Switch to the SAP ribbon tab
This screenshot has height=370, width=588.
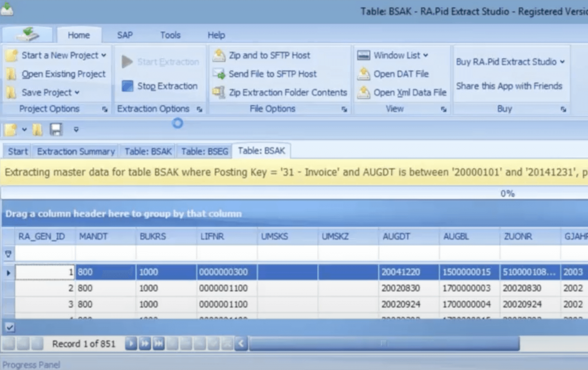coord(125,35)
